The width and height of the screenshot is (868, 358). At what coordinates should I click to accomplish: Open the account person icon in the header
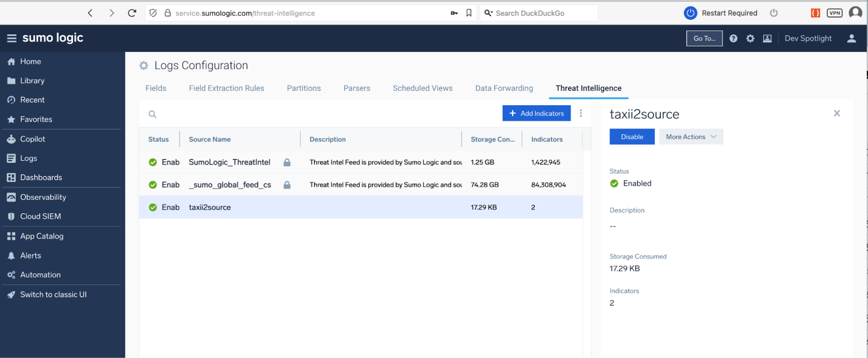(851, 38)
